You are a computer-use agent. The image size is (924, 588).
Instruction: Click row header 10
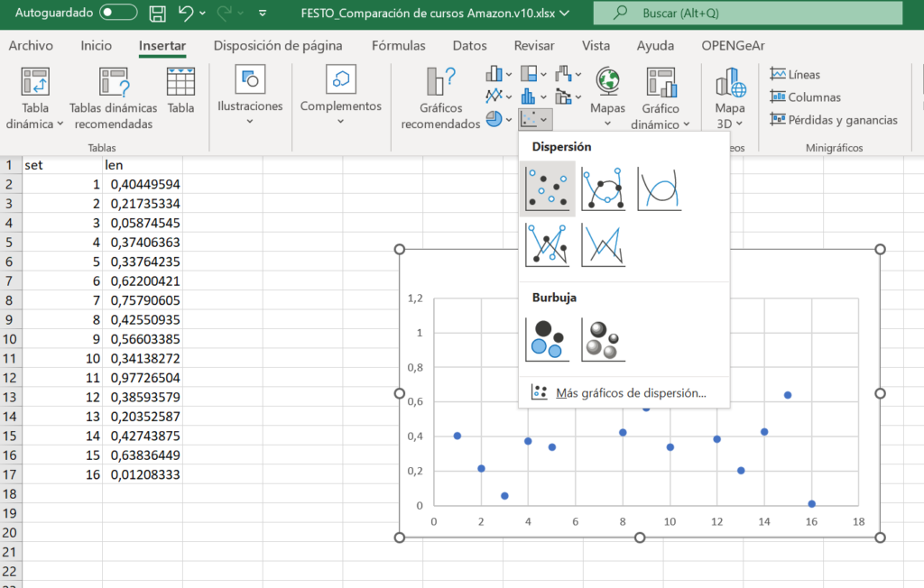[10, 339]
